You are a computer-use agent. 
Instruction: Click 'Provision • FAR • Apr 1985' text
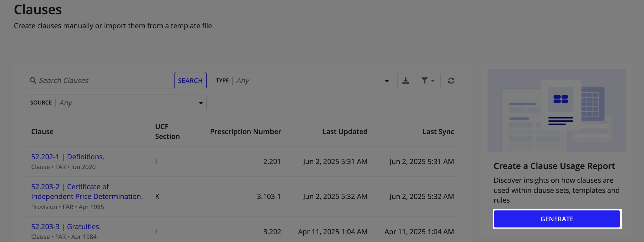click(68, 207)
